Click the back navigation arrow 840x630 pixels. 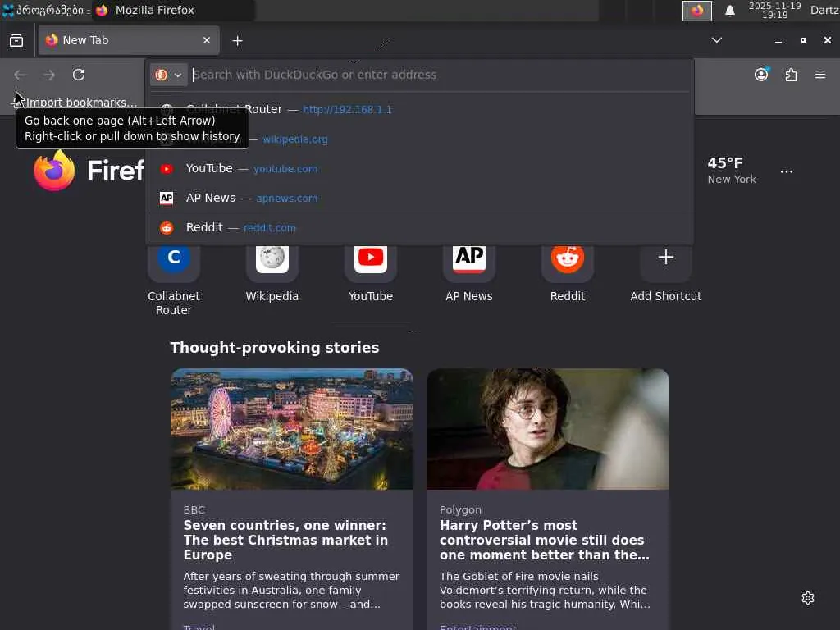pos(20,75)
